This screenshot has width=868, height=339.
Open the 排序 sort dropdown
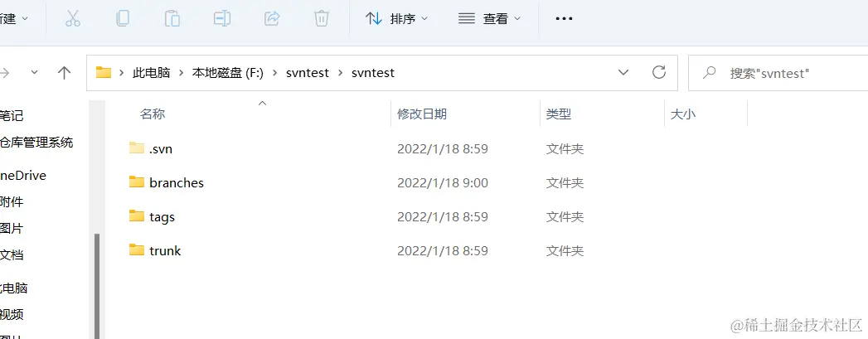click(396, 19)
